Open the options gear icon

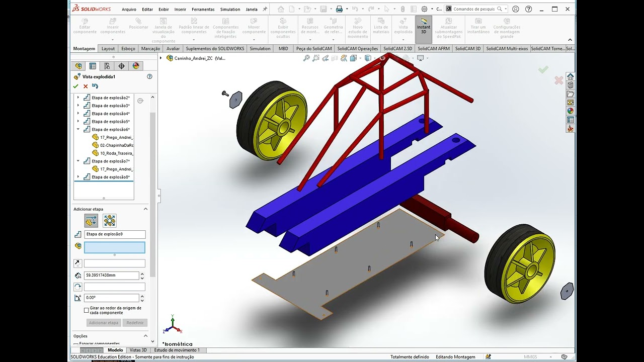pyautogui.click(x=424, y=9)
